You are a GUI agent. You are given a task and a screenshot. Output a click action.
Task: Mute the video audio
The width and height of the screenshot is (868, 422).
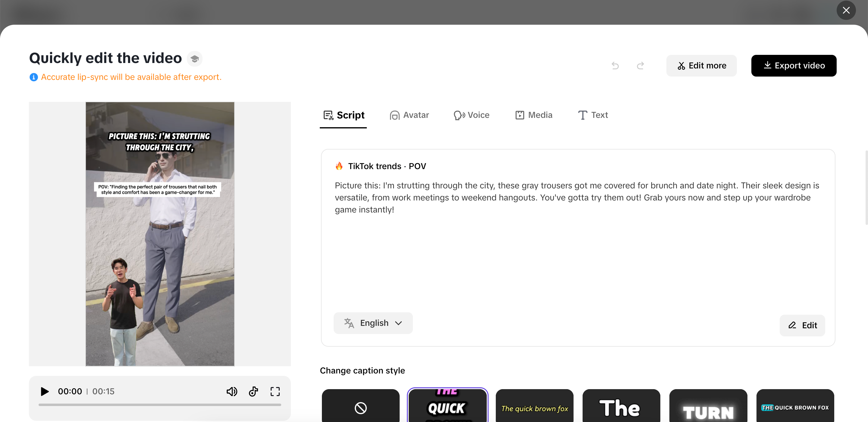click(x=231, y=391)
